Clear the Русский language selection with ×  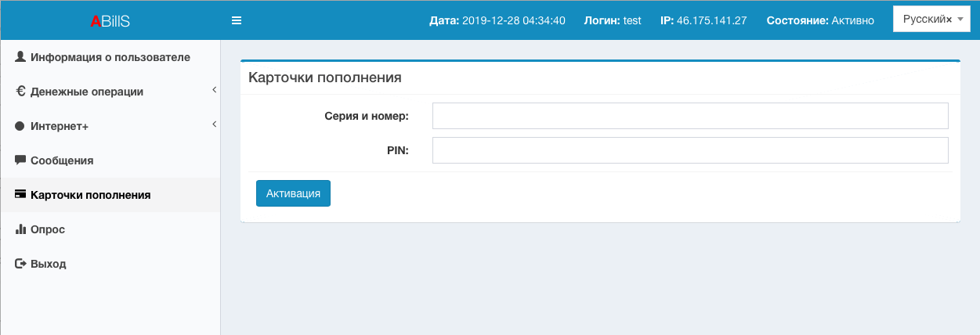(x=949, y=20)
